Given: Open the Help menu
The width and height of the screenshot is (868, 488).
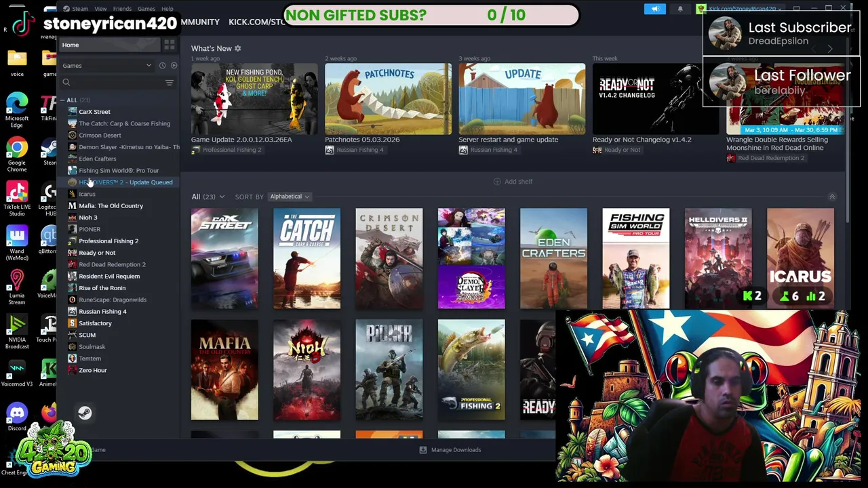Looking at the screenshot, I should tap(167, 9).
